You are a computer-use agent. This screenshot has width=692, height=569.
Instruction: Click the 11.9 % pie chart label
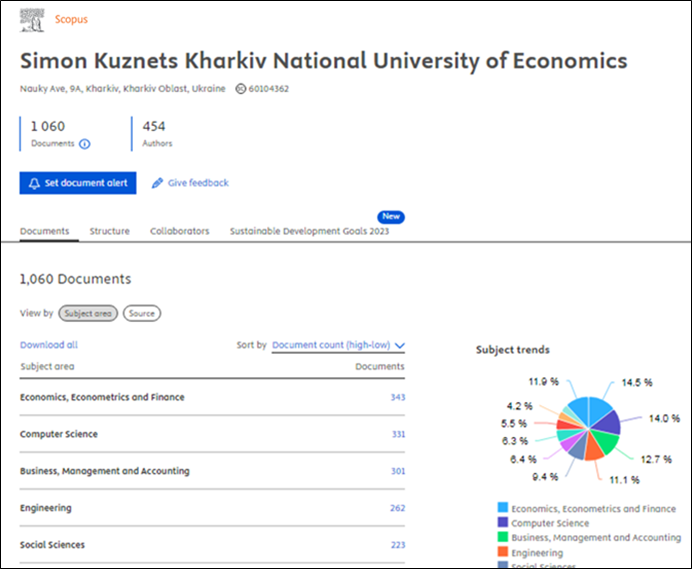click(544, 381)
